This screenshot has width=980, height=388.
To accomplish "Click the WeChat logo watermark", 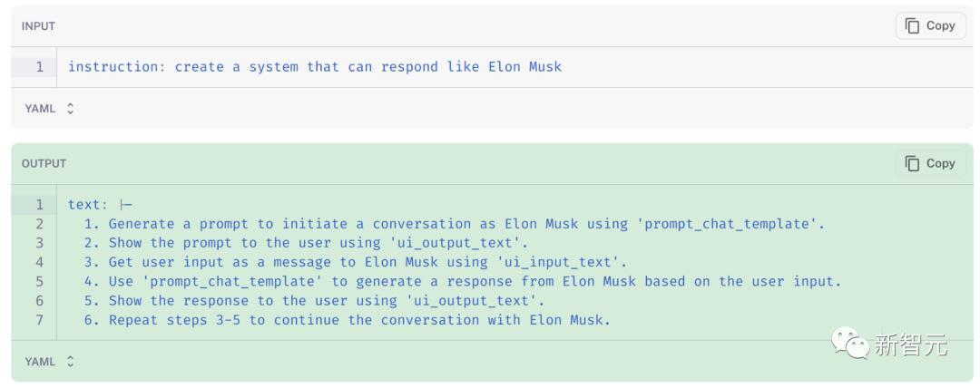I will click(x=851, y=344).
